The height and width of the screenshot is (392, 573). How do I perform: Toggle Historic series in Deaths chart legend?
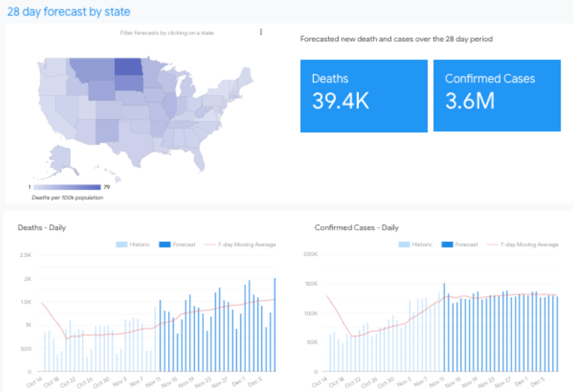click(133, 245)
